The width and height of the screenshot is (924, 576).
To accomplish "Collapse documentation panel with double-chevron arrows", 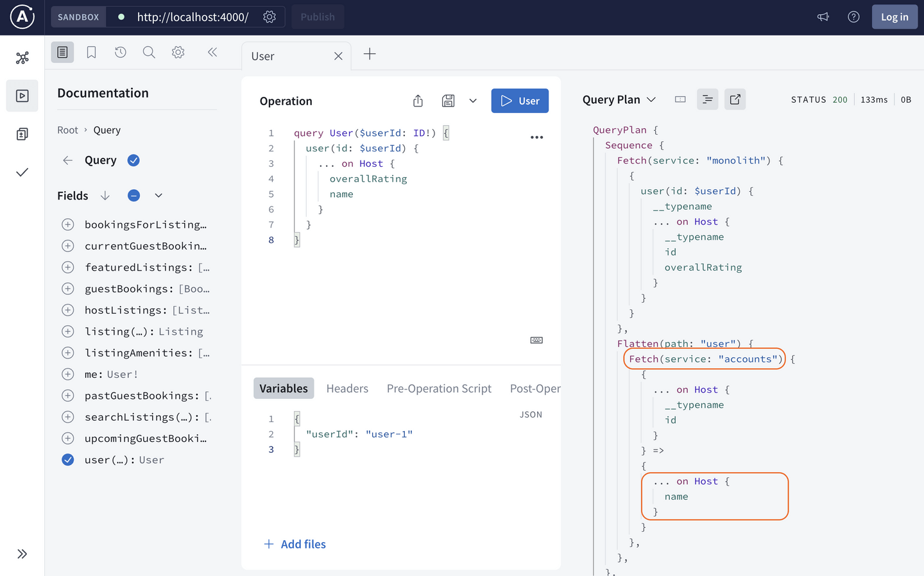I will tap(212, 52).
